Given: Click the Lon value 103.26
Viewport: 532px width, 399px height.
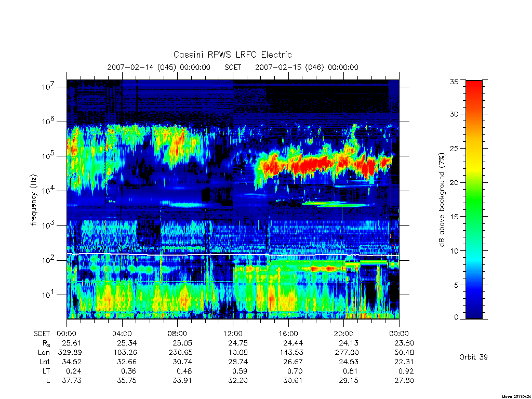Looking at the screenshot, I should tap(125, 353).
